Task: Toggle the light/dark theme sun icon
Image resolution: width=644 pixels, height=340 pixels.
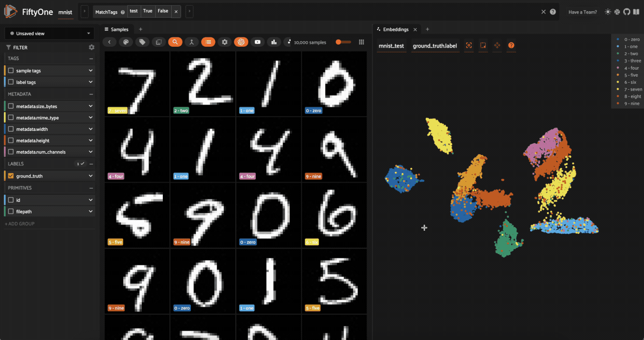Action: tap(608, 12)
